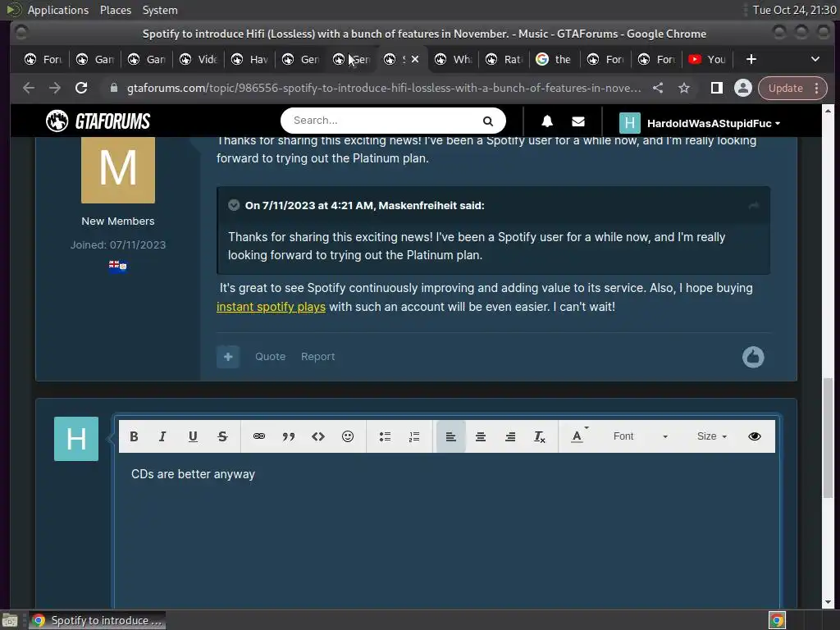
Task: Align text left in editor
Action: pos(450,436)
